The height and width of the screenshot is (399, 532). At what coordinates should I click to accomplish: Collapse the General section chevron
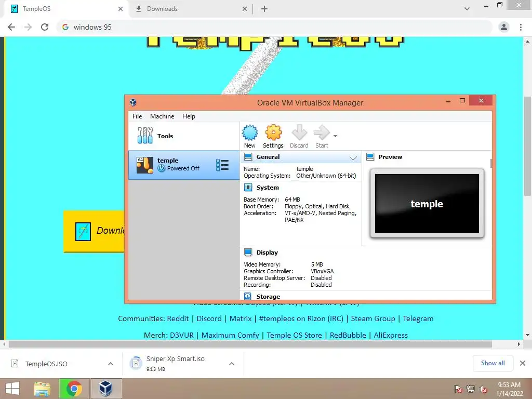(353, 157)
